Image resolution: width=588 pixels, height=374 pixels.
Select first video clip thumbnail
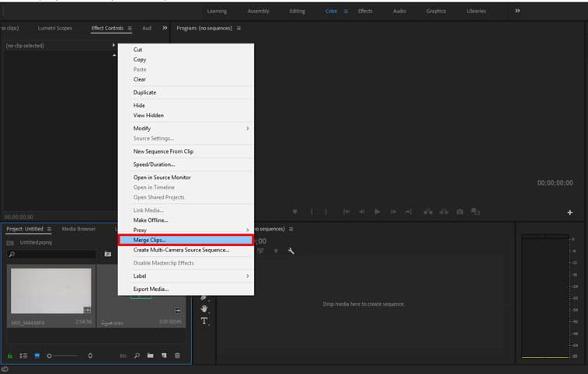coord(51,291)
